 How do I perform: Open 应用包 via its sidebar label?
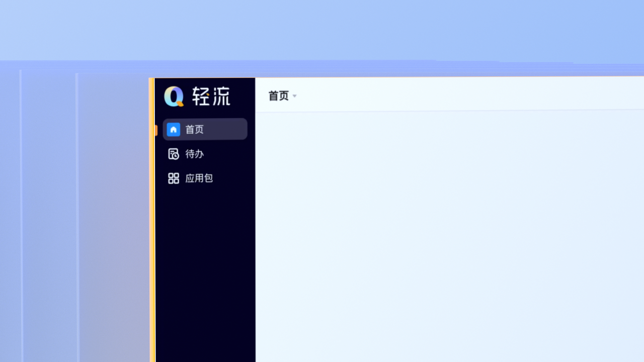point(199,178)
